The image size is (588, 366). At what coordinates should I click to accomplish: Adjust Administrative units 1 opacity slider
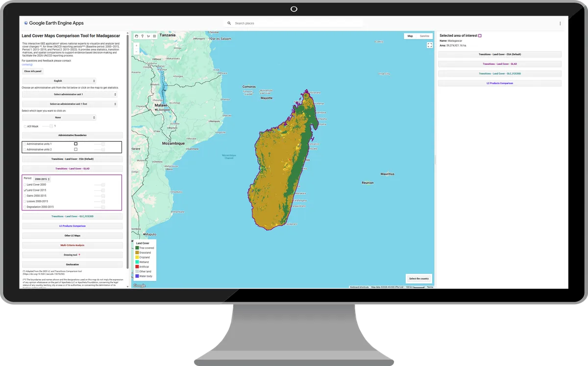coord(99,144)
